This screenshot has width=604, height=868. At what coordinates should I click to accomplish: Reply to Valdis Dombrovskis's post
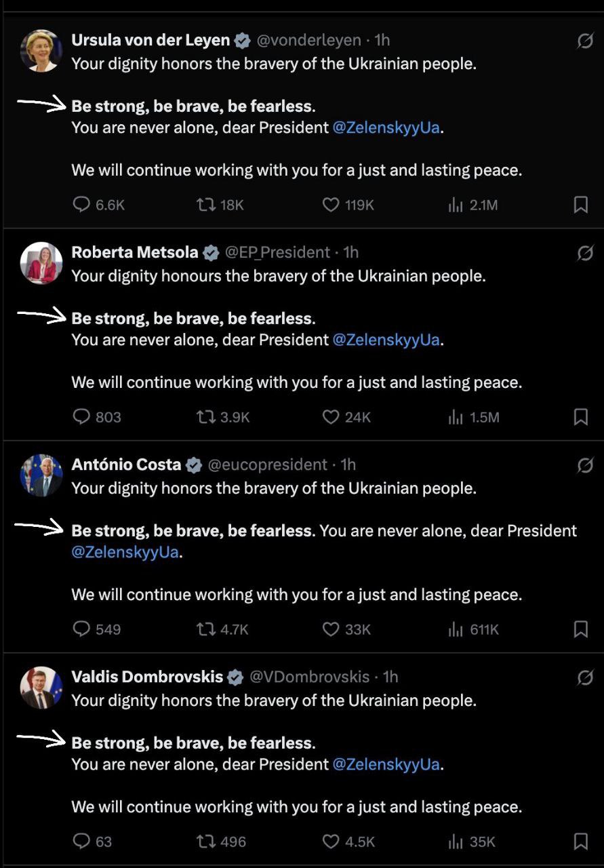[x=92, y=842]
